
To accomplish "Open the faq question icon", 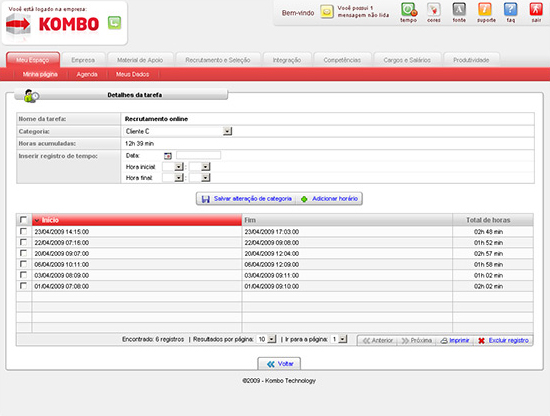I will (511, 10).
